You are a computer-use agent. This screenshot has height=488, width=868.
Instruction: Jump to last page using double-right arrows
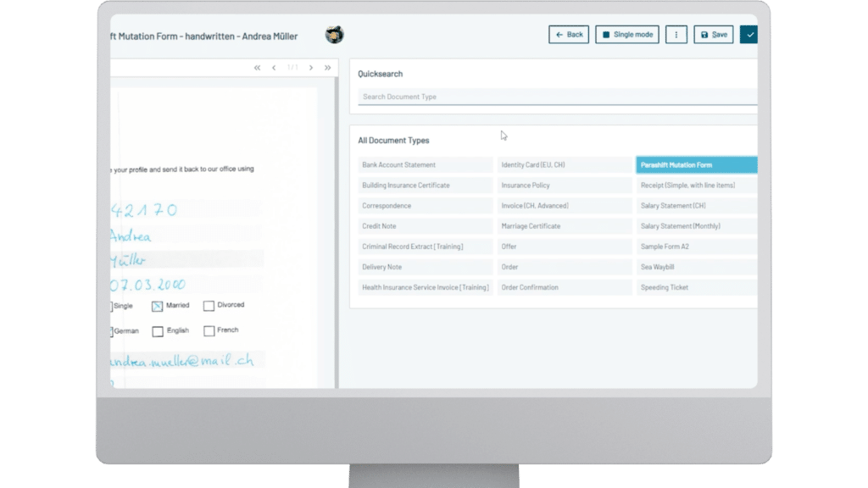[327, 68]
